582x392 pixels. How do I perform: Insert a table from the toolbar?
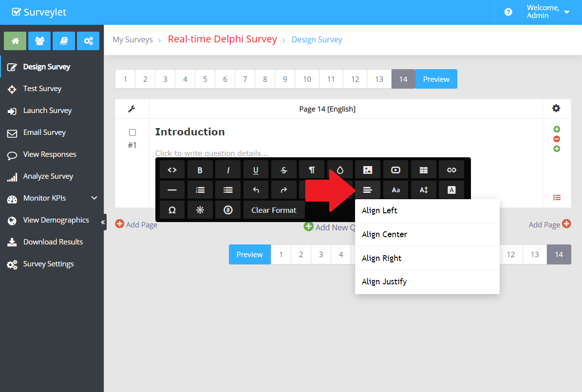pos(424,170)
